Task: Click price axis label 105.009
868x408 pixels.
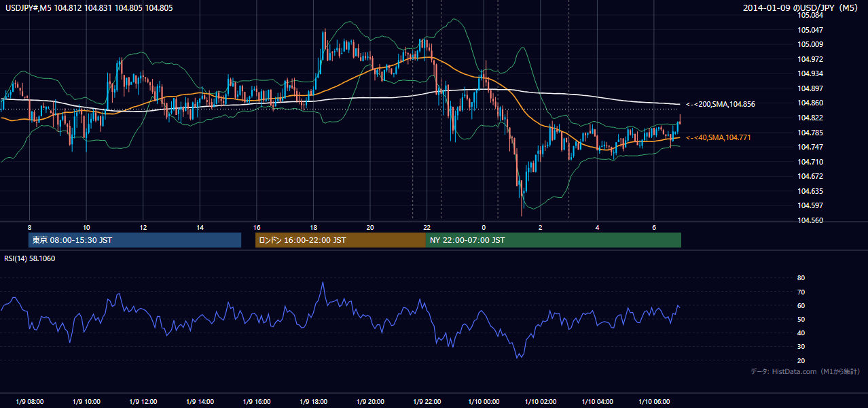Action: coord(810,44)
